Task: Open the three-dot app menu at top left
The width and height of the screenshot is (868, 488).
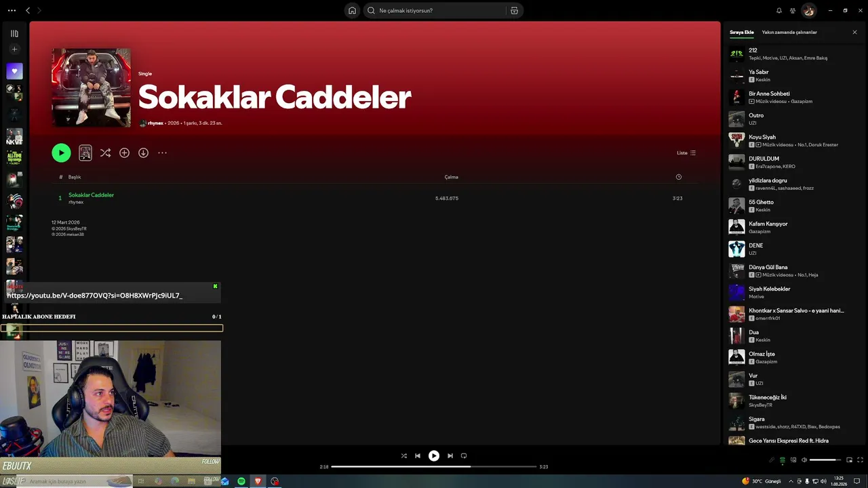Action: (12, 11)
